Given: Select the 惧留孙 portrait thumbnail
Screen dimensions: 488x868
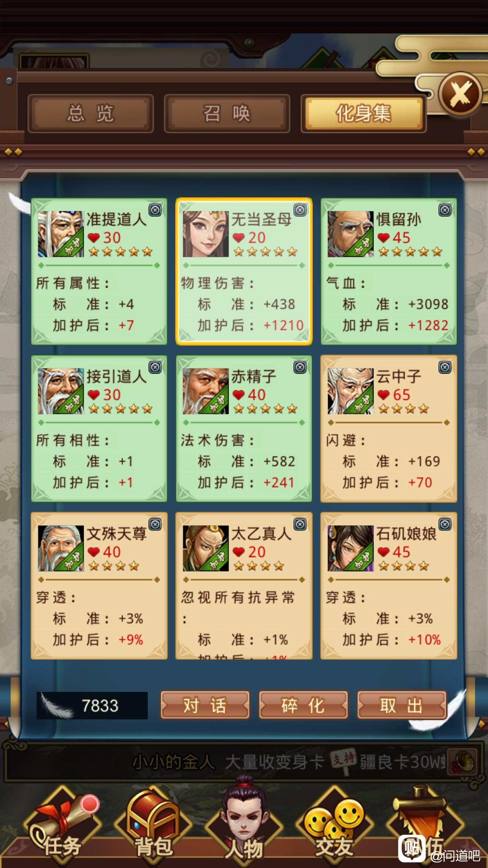Looking at the screenshot, I should tap(350, 234).
